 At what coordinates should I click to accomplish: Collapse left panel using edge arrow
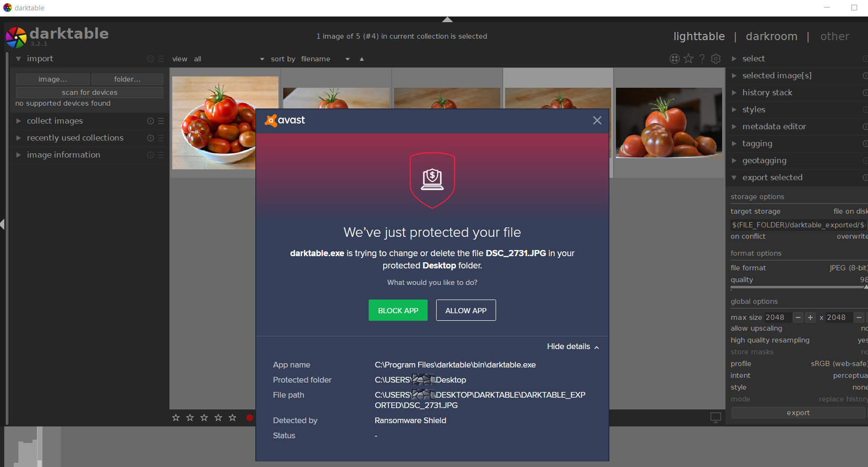point(2,224)
